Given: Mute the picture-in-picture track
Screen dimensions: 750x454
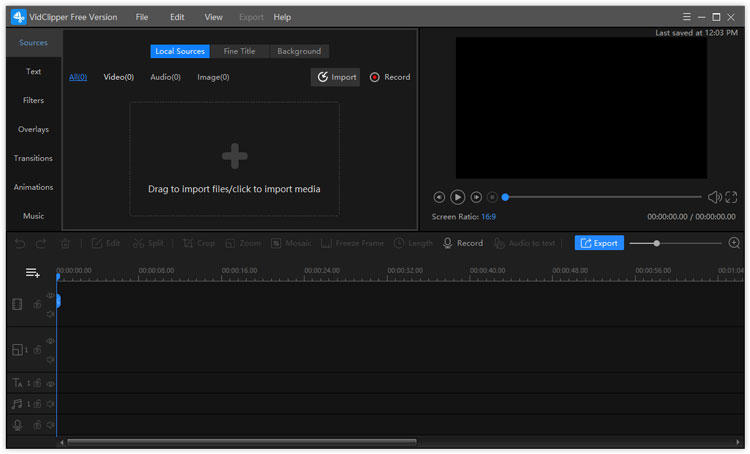Looking at the screenshot, I should [50, 359].
